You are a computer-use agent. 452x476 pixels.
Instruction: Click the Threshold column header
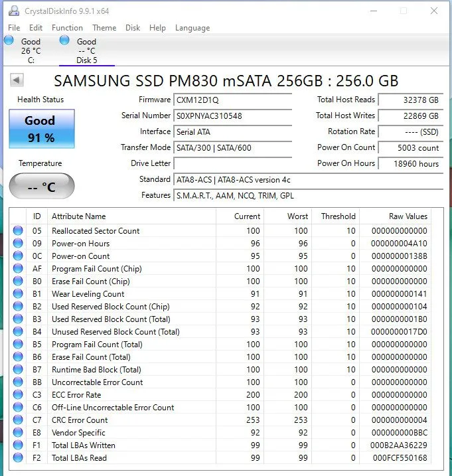click(x=336, y=216)
